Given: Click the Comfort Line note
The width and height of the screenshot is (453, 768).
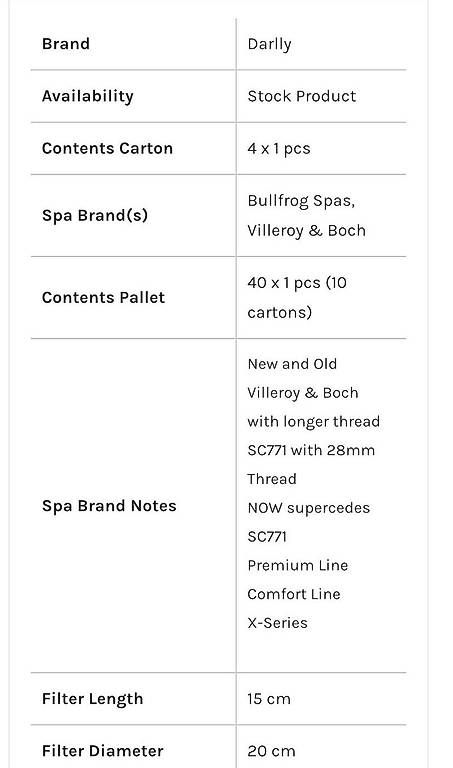Looking at the screenshot, I should tap(294, 594).
